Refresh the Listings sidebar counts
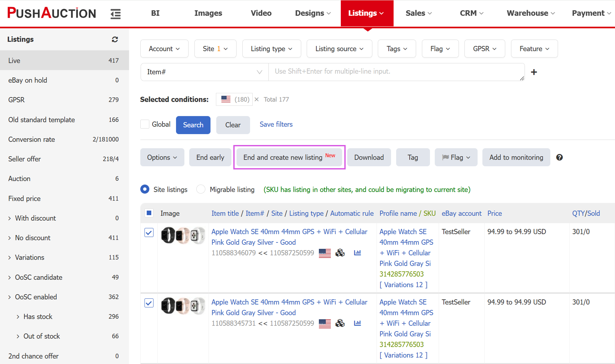 pyautogui.click(x=115, y=39)
